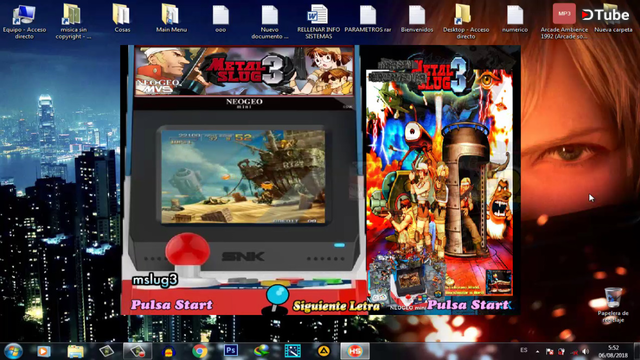This screenshot has height=360, width=640.
Task: Select the PARAMETROS rar file icon
Action: [x=367, y=18]
